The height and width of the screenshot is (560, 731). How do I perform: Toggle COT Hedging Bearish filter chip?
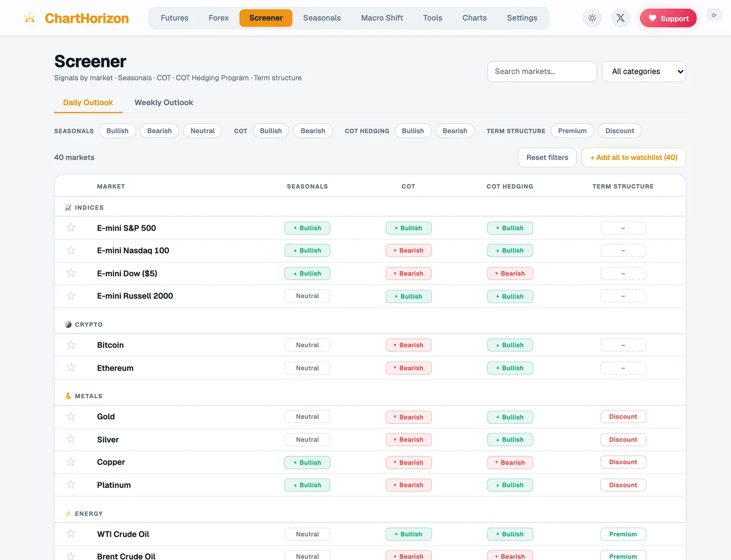pos(455,131)
